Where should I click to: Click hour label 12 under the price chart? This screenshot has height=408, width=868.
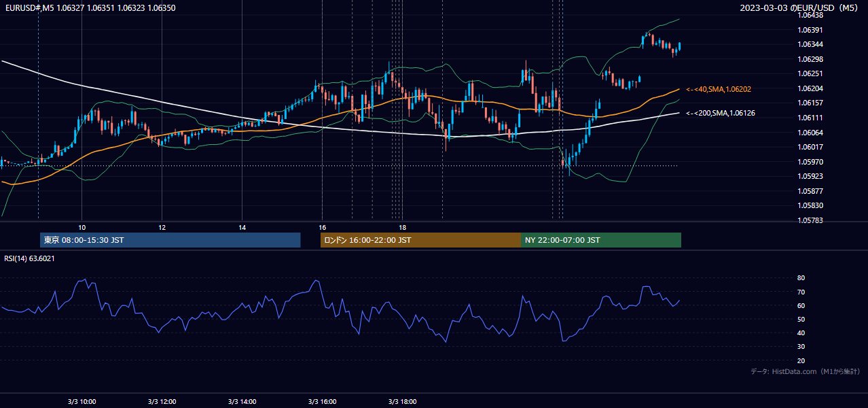point(162,227)
